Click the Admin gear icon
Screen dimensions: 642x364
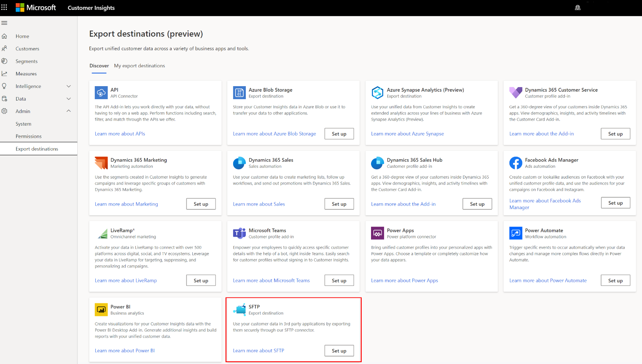[4, 111]
